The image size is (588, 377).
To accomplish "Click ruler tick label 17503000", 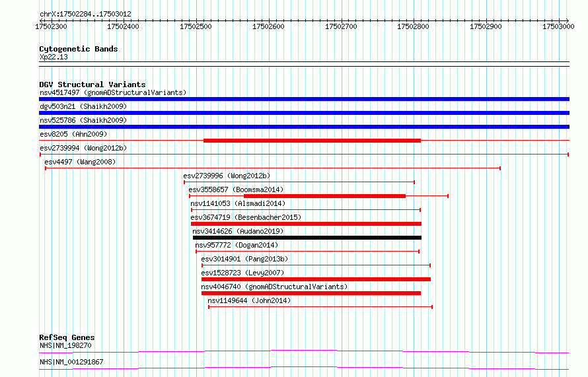I will coord(558,26).
